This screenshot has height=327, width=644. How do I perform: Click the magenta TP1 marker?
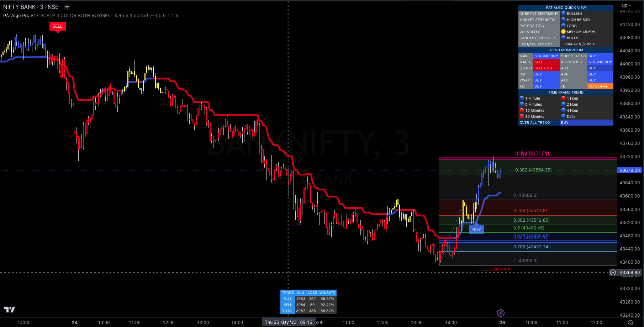299,225
